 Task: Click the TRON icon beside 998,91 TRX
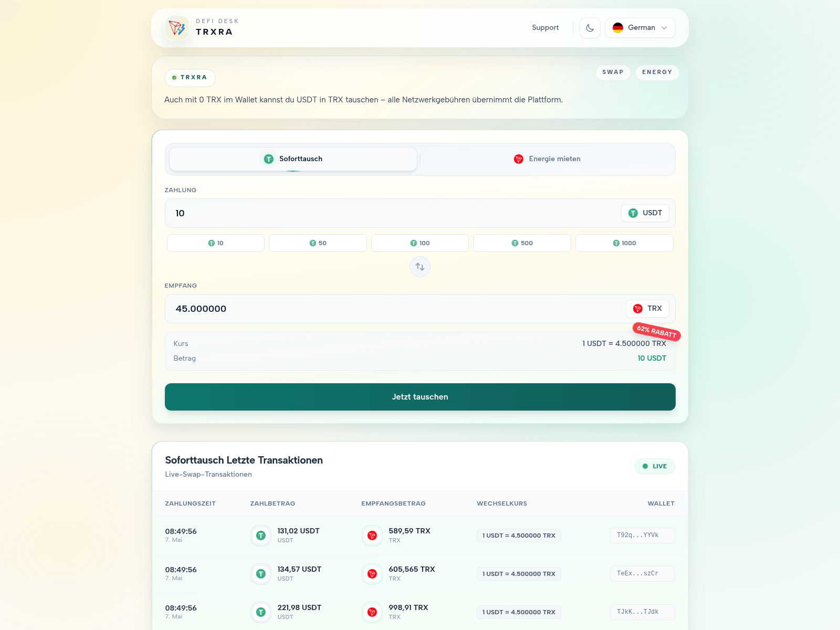(372, 612)
